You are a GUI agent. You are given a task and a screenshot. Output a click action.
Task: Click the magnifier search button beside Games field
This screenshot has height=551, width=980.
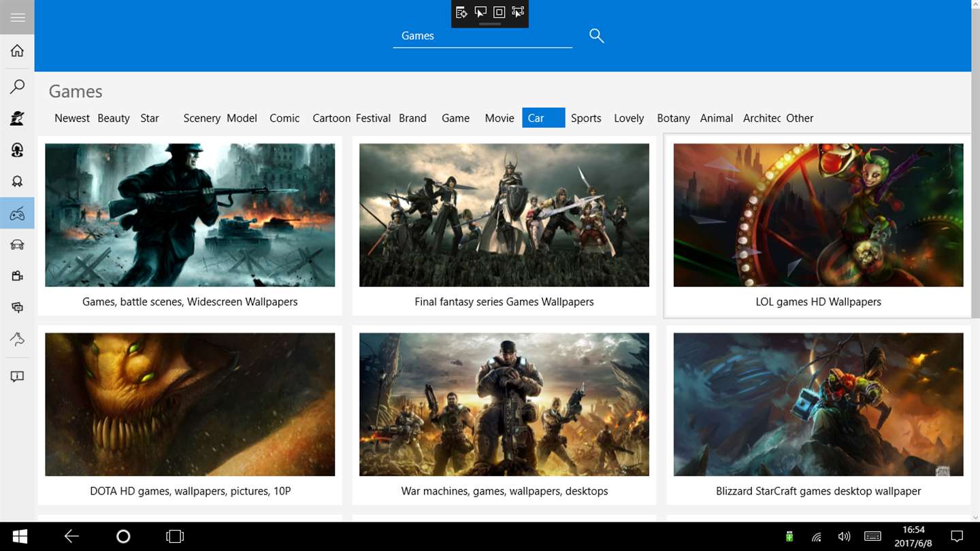596,36
